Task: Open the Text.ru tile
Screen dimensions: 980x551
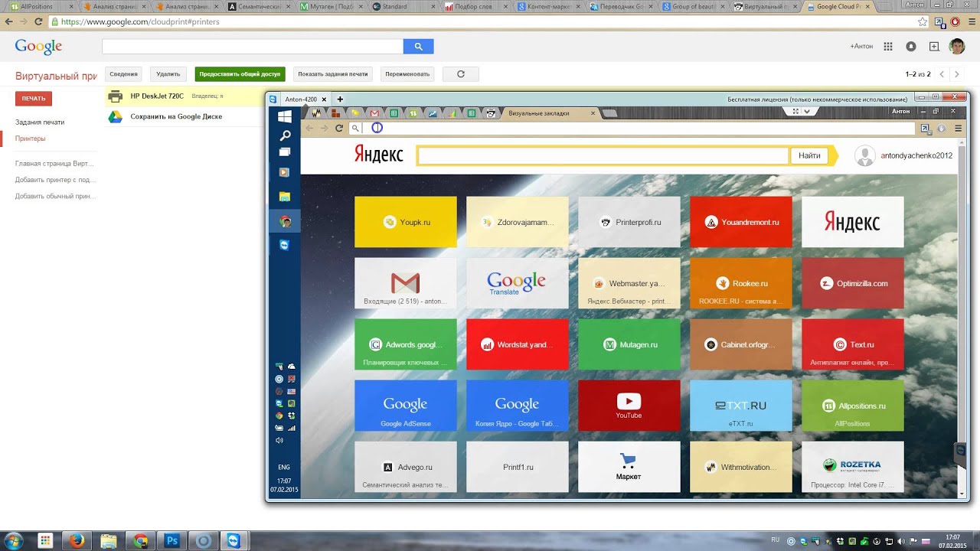Action: coord(852,344)
